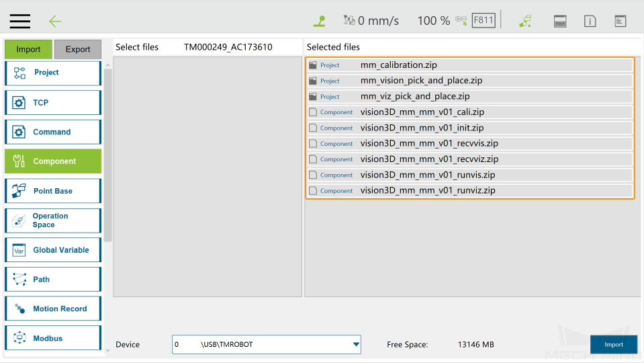Click the F811 error code box

pos(484,20)
